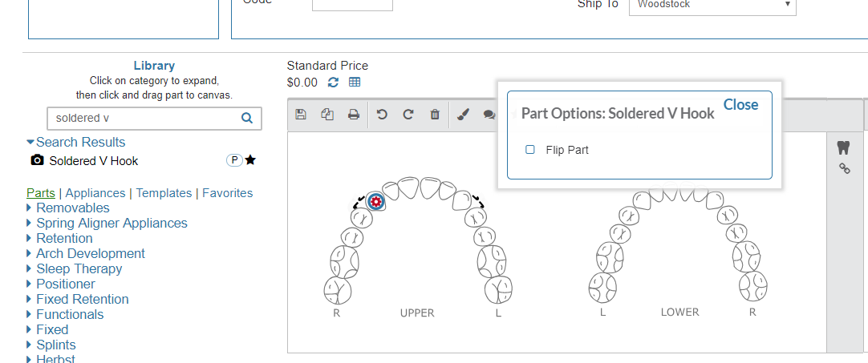Undo the last canvas action
This screenshot has width=868, height=363.
[381, 115]
